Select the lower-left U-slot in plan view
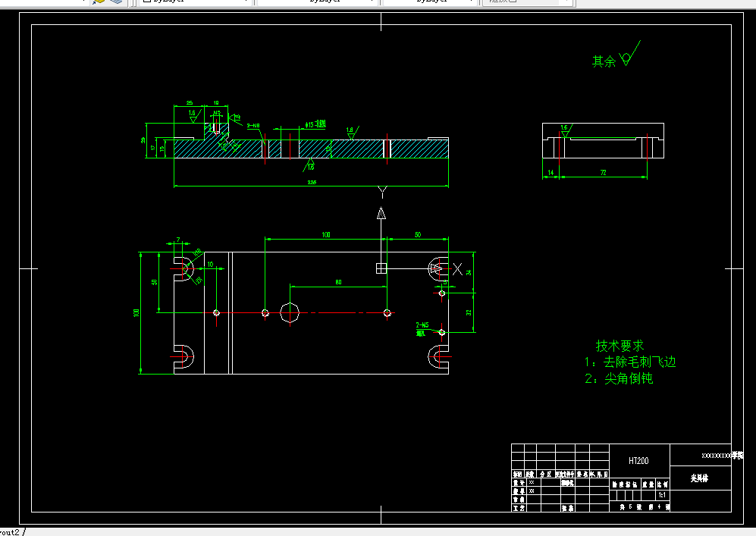The width and height of the screenshot is (756, 536). coord(184,356)
